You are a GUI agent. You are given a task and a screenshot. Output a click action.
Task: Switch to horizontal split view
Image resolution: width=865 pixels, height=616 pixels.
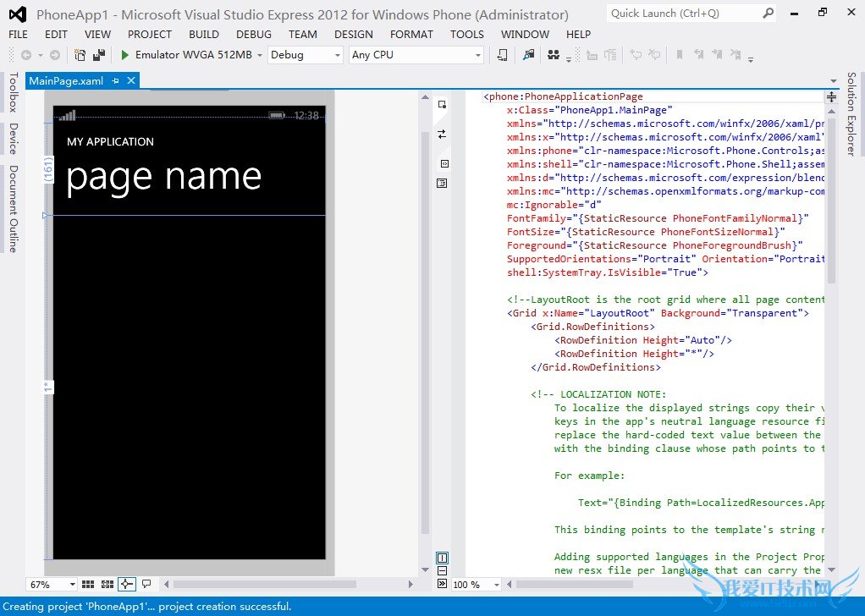(x=442, y=571)
